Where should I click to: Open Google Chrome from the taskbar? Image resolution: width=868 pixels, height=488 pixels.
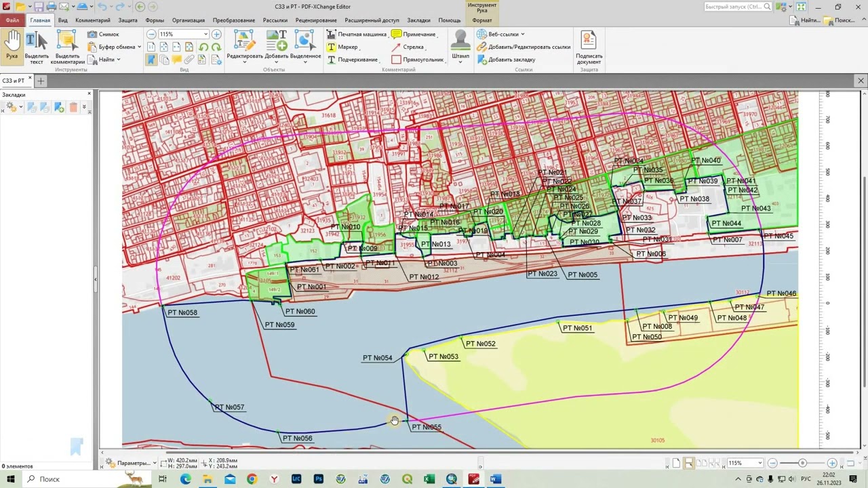tap(252, 479)
